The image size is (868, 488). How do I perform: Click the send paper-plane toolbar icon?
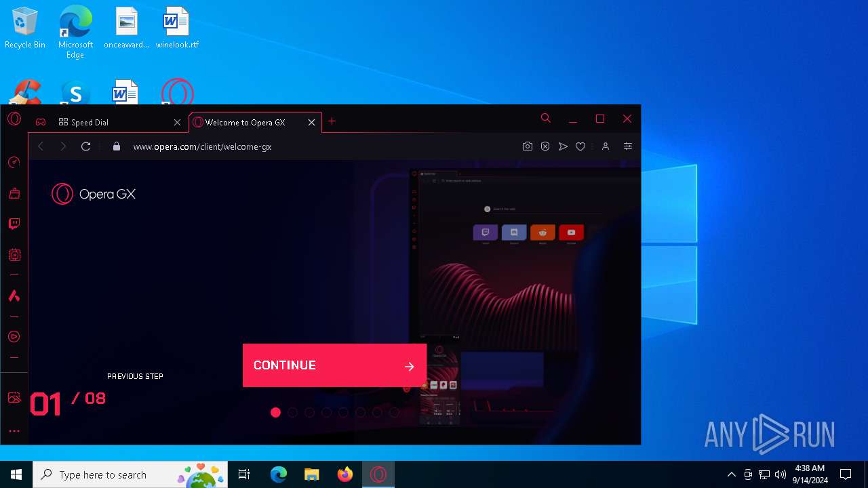[563, 146]
